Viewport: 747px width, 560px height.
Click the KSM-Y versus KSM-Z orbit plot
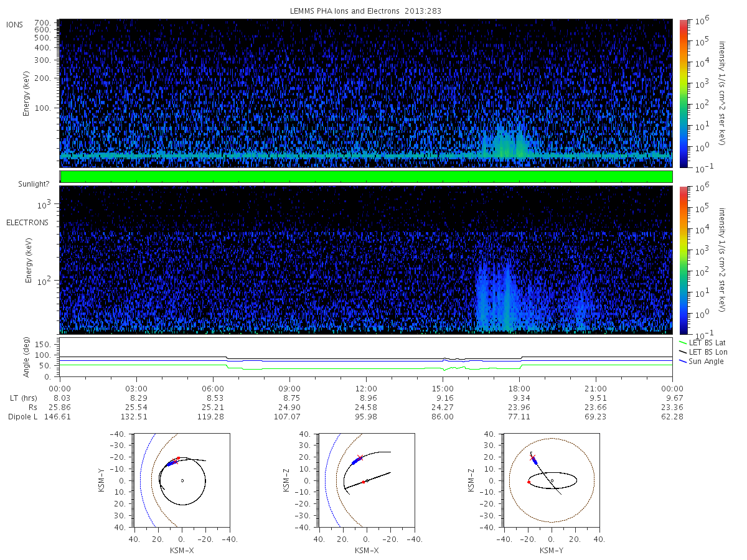[x=552, y=480]
